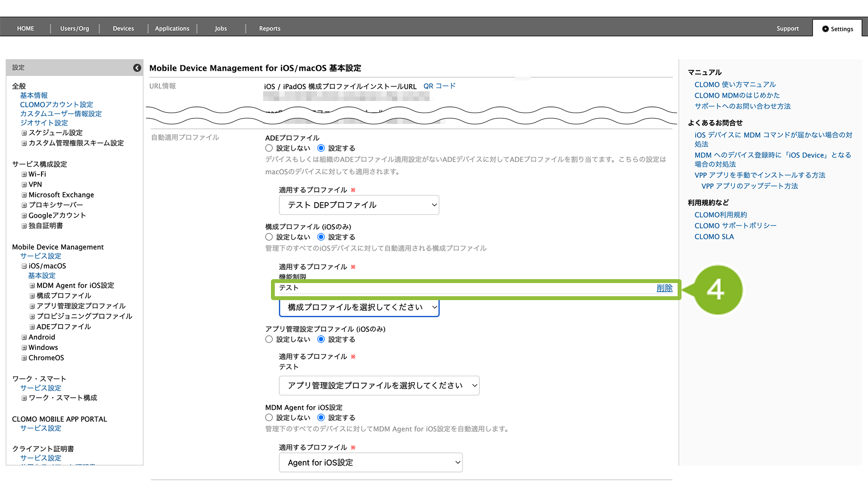This screenshot has height=488, width=868.
Task: Collapse the 設定 sidebar panel arrow icon
Action: [x=137, y=68]
